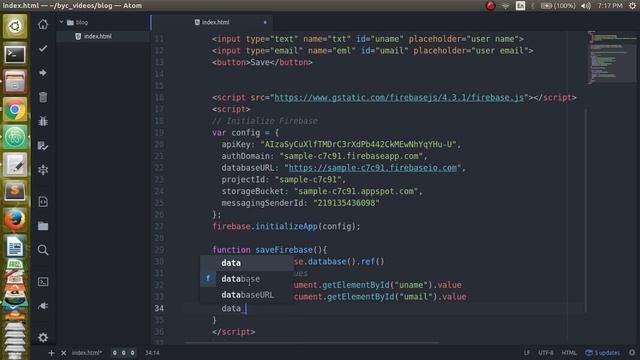This screenshot has height=360, width=640.
Task: Click the gear icon at the status bar's right end
Action: [632, 352]
